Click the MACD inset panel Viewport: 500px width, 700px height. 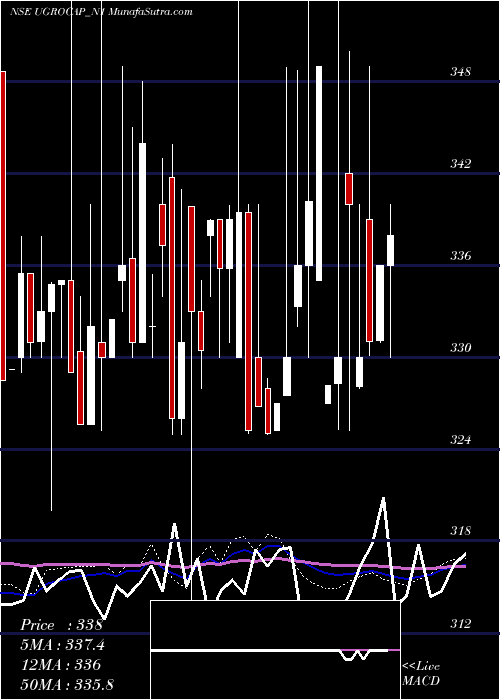pos(275,650)
